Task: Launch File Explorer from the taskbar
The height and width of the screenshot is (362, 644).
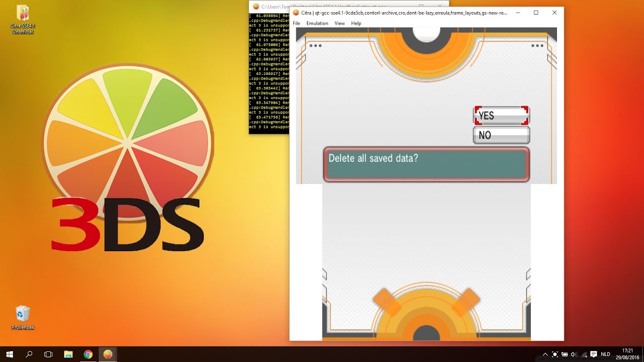Action: 68,354
